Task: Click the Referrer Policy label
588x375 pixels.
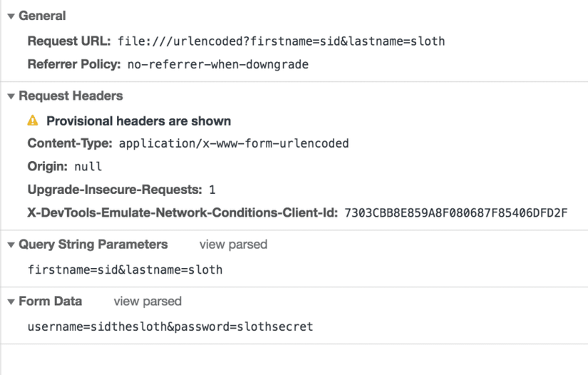Action: coord(74,64)
